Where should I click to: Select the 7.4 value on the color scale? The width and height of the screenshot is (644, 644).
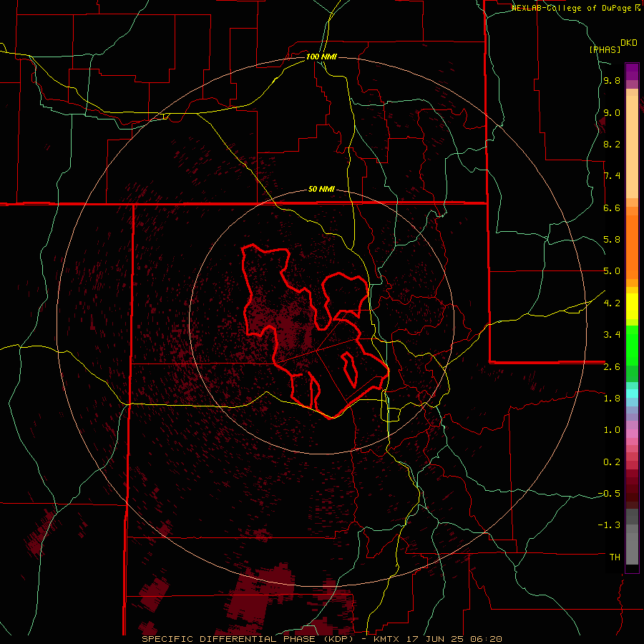click(612, 176)
